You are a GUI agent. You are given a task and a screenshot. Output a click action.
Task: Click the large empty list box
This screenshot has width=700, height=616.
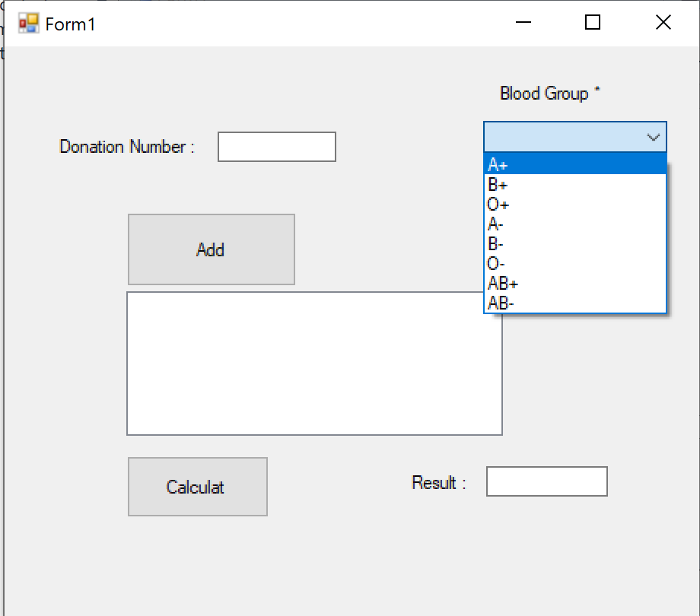pyautogui.click(x=314, y=363)
